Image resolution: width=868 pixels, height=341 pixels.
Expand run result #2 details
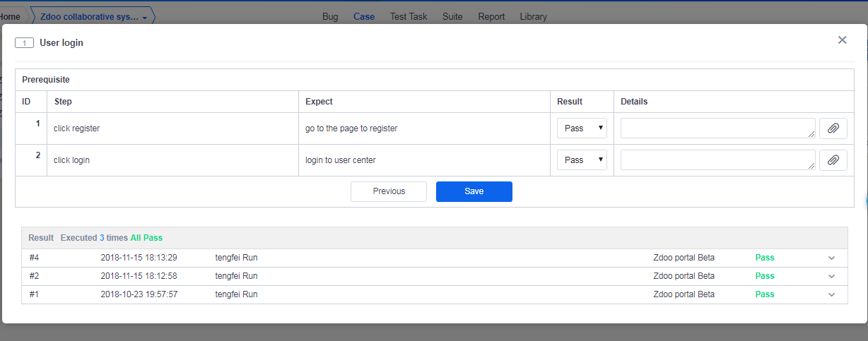tap(831, 277)
